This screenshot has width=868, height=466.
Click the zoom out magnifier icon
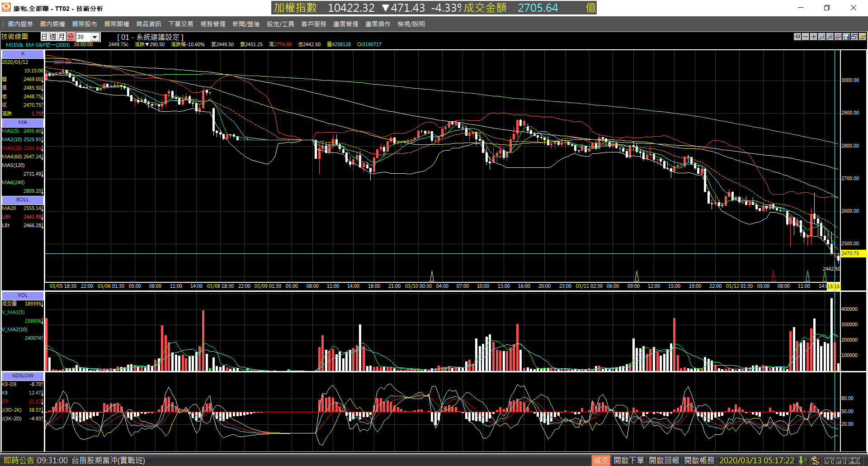821,37
